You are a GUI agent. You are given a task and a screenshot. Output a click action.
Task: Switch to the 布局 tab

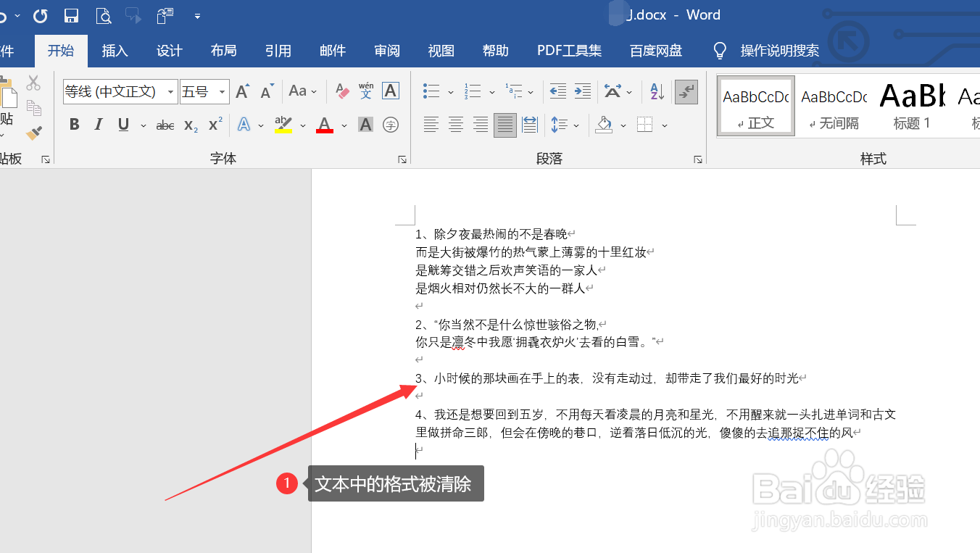224,51
